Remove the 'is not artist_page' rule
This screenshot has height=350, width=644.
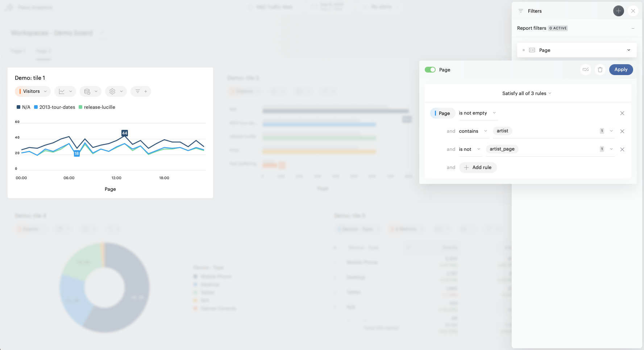[x=622, y=149]
